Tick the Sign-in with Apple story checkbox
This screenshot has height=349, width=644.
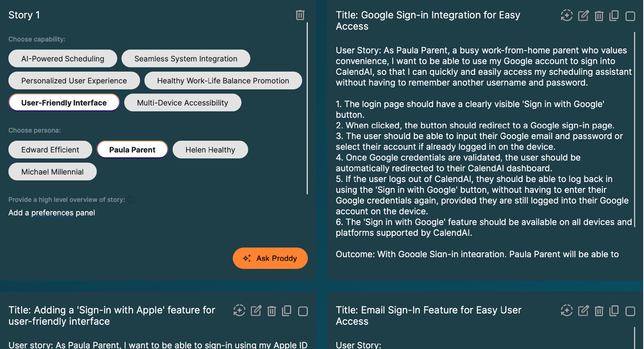click(303, 311)
